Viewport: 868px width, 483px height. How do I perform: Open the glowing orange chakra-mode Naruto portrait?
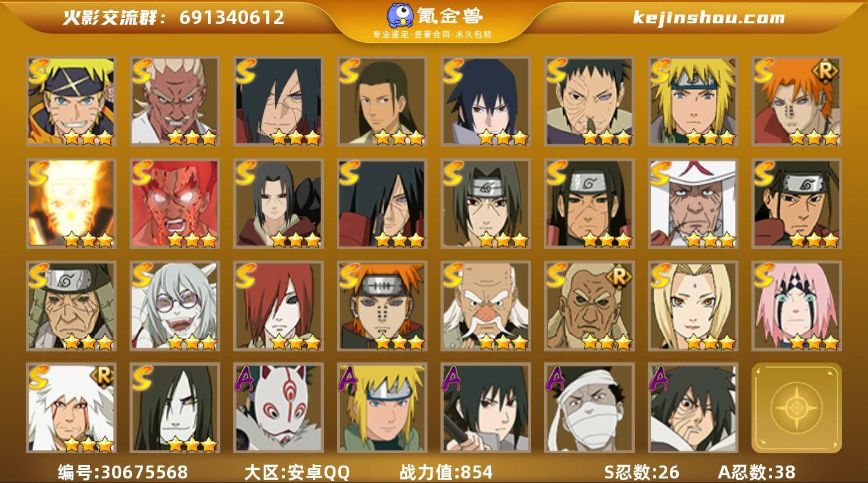pyautogui.click(x=71, y=203)
